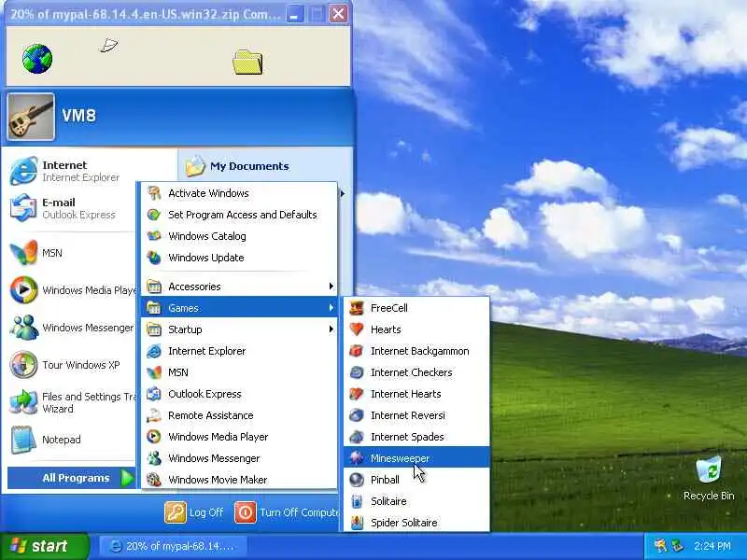Click the Internet Backgammon icon

coord(357,351)
